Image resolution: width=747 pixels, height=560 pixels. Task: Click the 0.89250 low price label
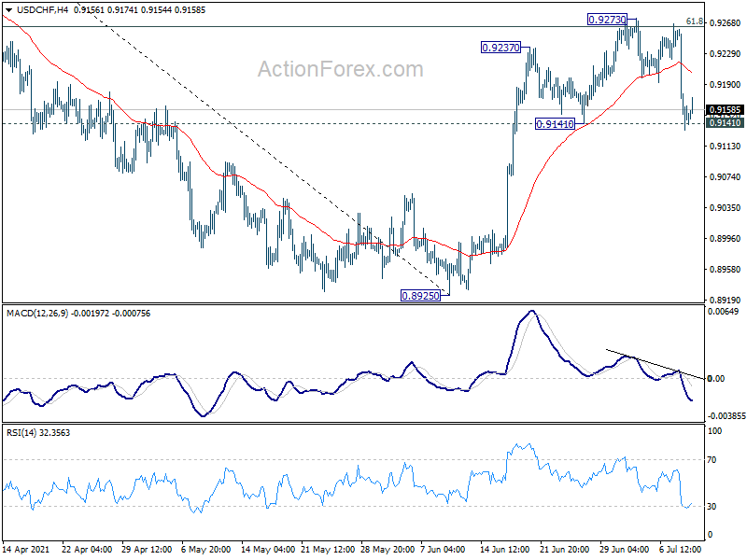click(421, 296)
